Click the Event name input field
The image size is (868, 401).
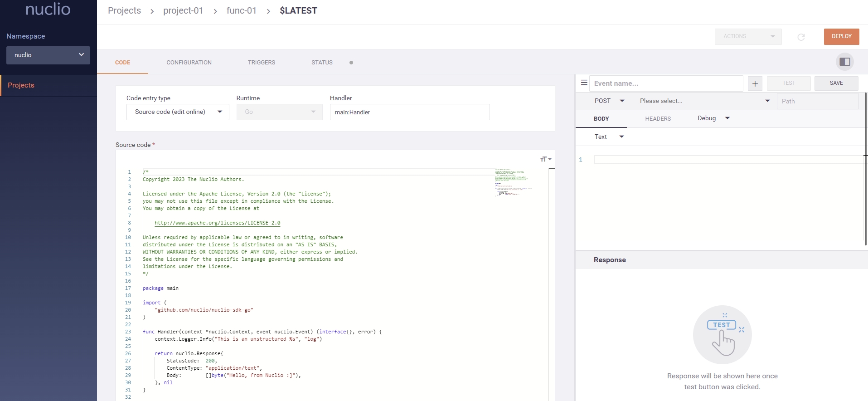(x=665, y=83)
